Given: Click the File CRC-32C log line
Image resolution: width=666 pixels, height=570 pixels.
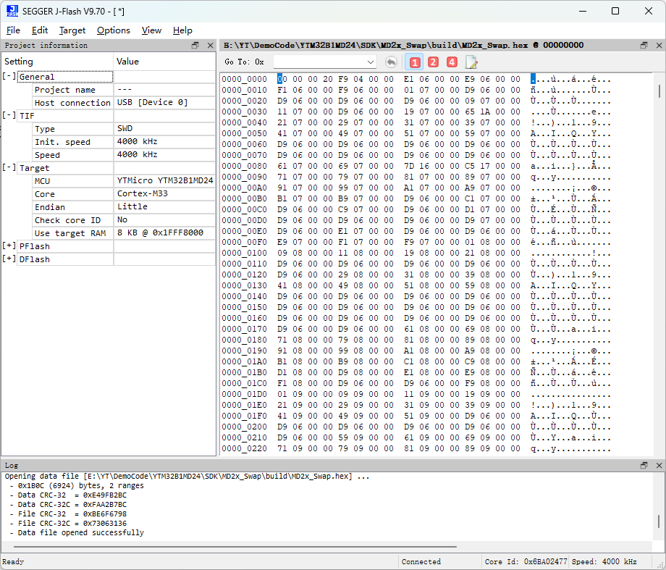Looking at the screenshot, I should 68,523.
